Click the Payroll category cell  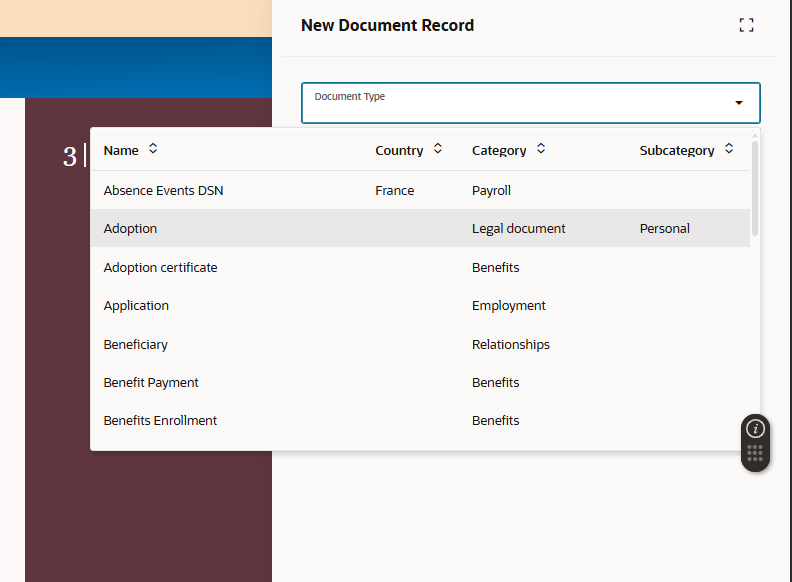[x=491, y=190]
